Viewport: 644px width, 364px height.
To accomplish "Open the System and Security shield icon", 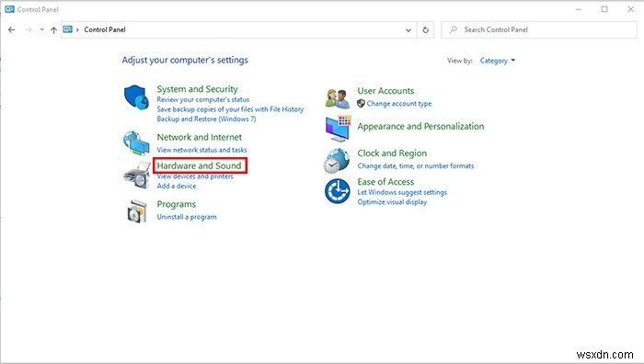I will click(x=136, y=97).
